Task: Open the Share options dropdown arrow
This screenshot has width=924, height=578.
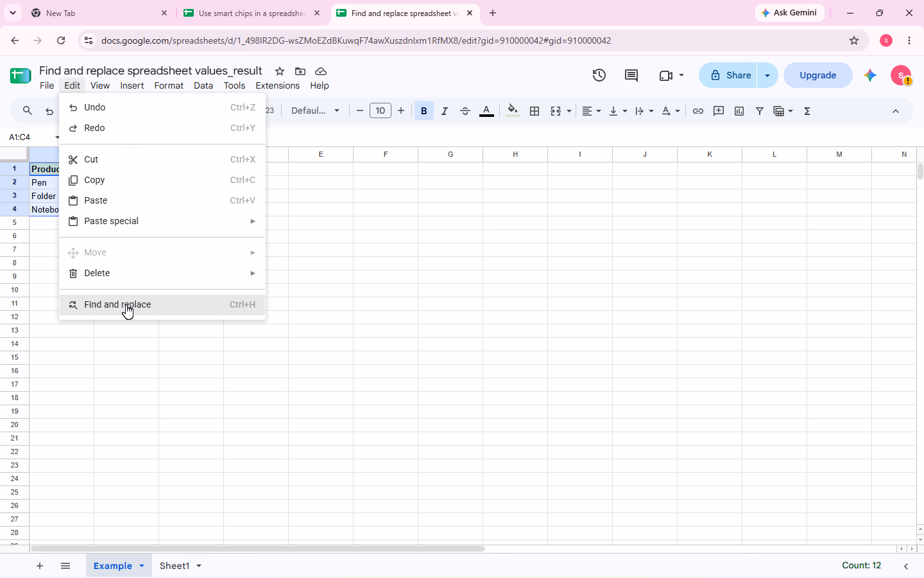Action: tap(767, 75)
